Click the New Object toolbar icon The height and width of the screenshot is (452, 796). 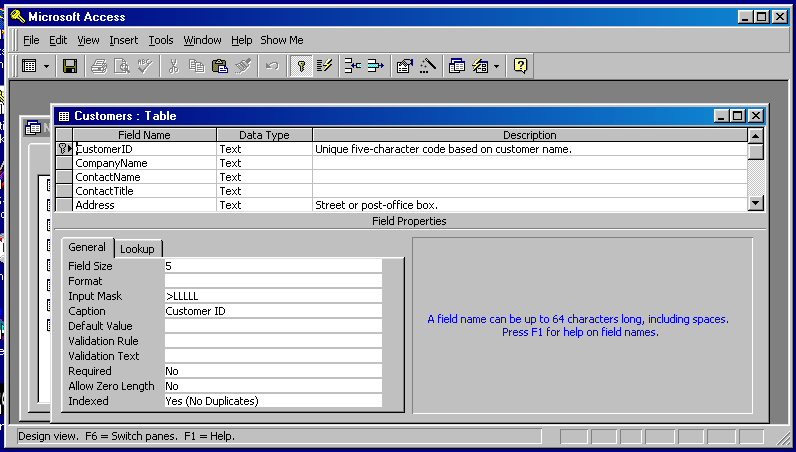tap(480, 66)
